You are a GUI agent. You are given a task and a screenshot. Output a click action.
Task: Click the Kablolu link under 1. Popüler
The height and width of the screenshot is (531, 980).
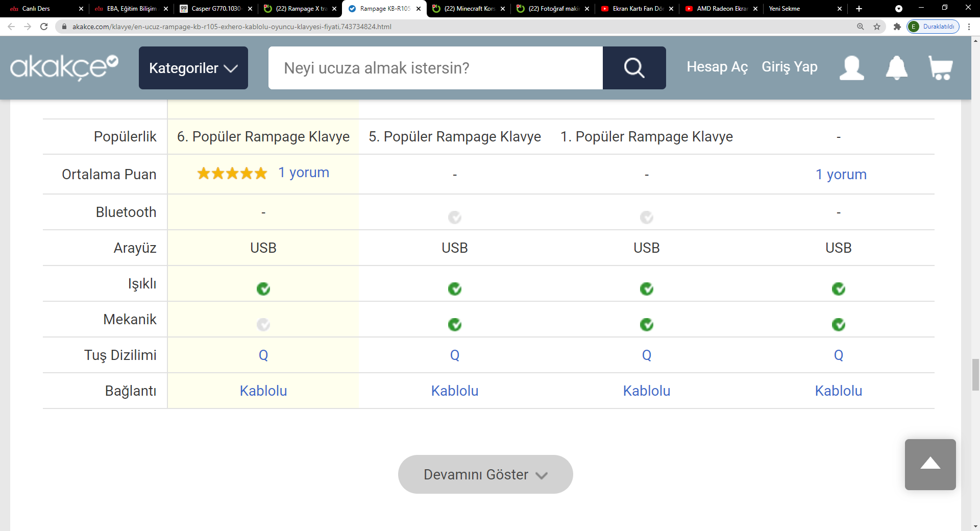pyautogui.click(x=647, y=391)
